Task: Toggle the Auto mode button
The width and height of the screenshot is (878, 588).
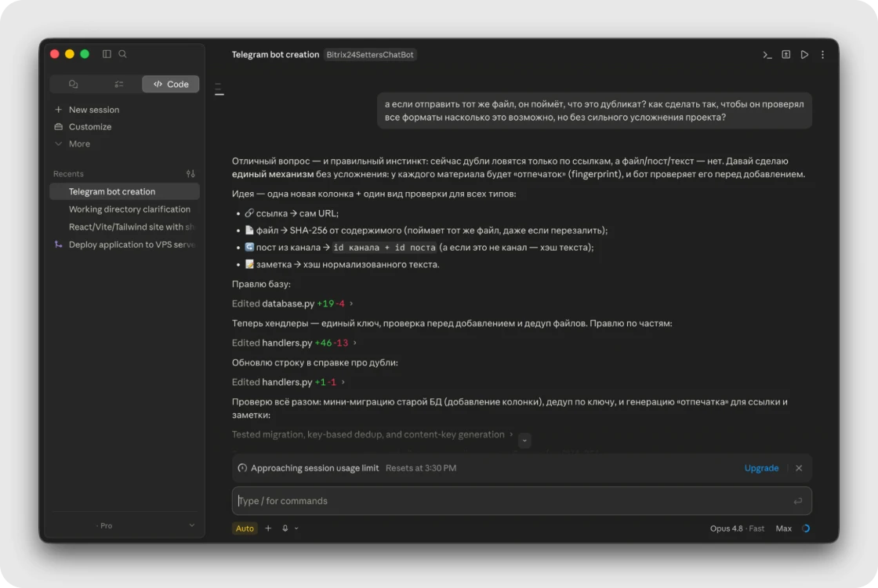Action: 245,528
